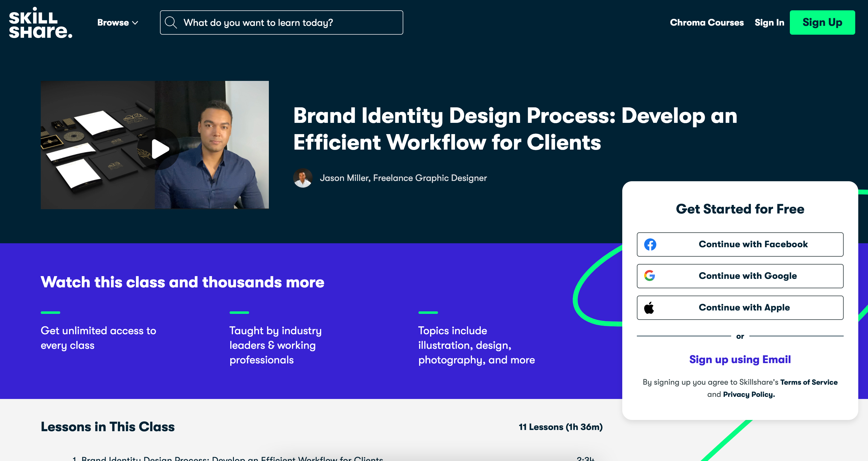Click the Skillshare logo

click(40, 23)
